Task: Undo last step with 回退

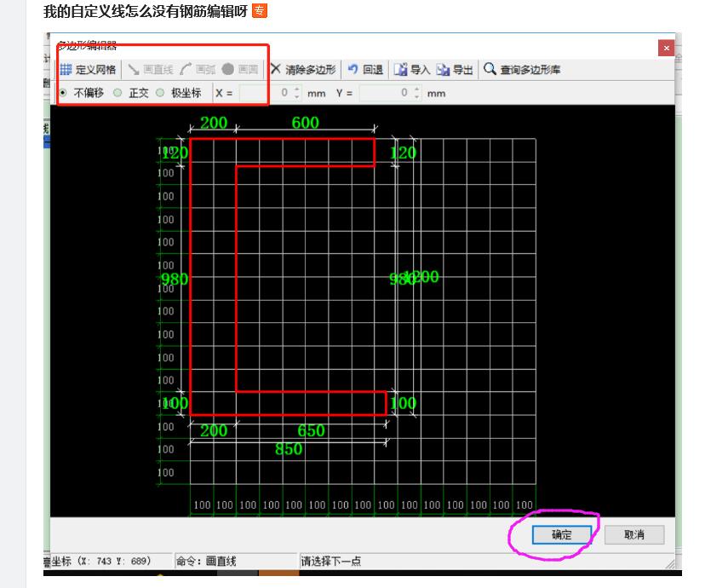Action: (365, 70)
